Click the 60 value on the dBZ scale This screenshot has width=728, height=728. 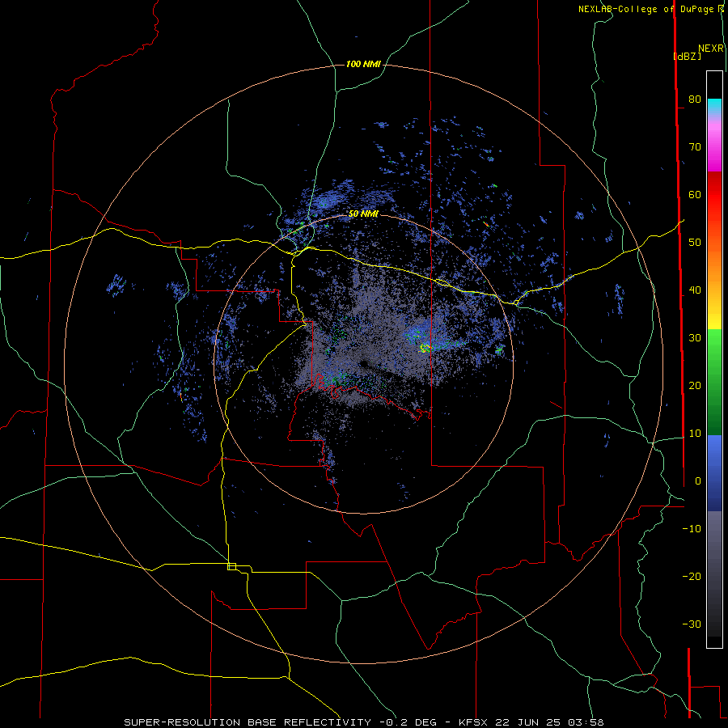695,195
